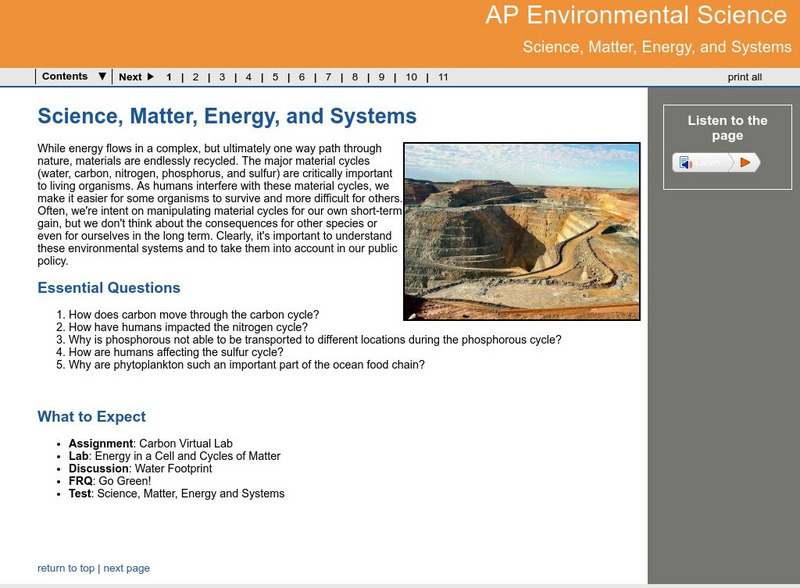800x588 pixels.
Task: Click the question about nitrogen cycle
Action: point(188,327)
